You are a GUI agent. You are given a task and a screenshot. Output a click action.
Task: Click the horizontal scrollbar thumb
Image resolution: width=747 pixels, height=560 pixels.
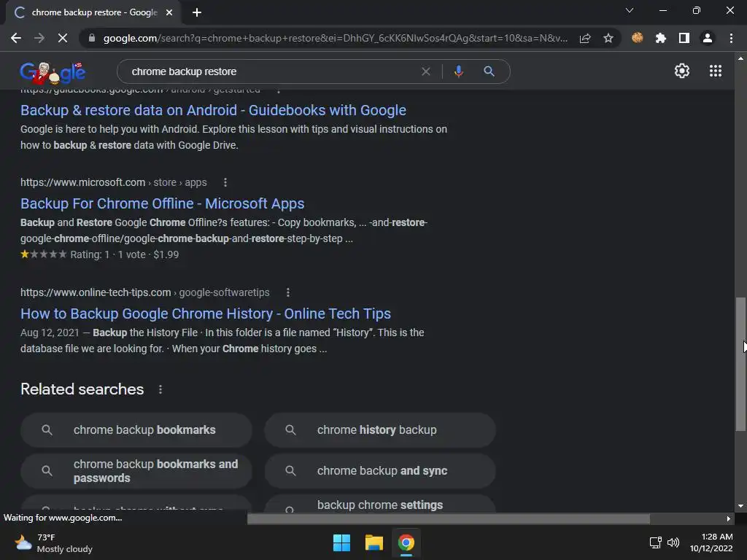point(449,518)
